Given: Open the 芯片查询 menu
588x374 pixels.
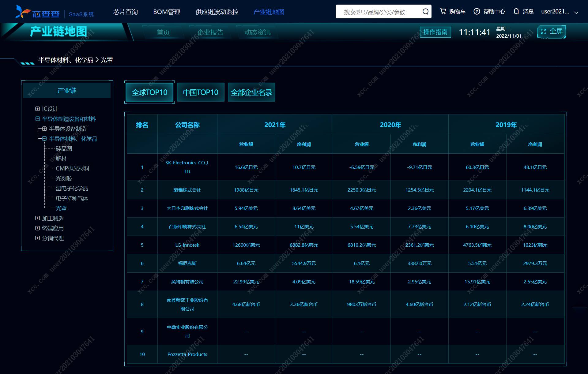Looking at the screenshot, I should click(x=126, y=12).
